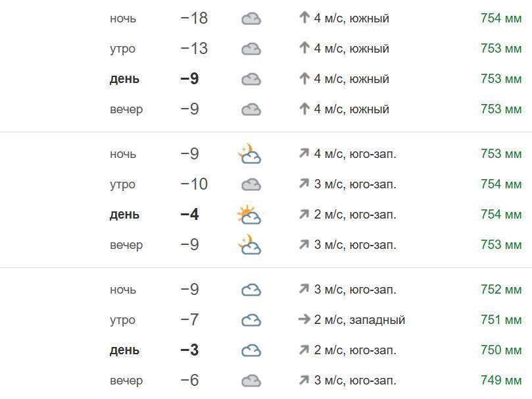Click the cloud icon next to −7
Image resolution: width=532 pixels, height=399 pixels.
[251, 321]
